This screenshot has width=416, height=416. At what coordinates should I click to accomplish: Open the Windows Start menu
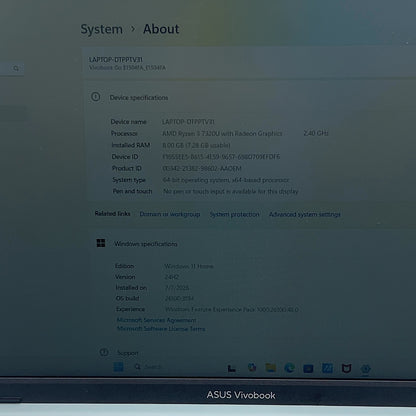(118, 367)
